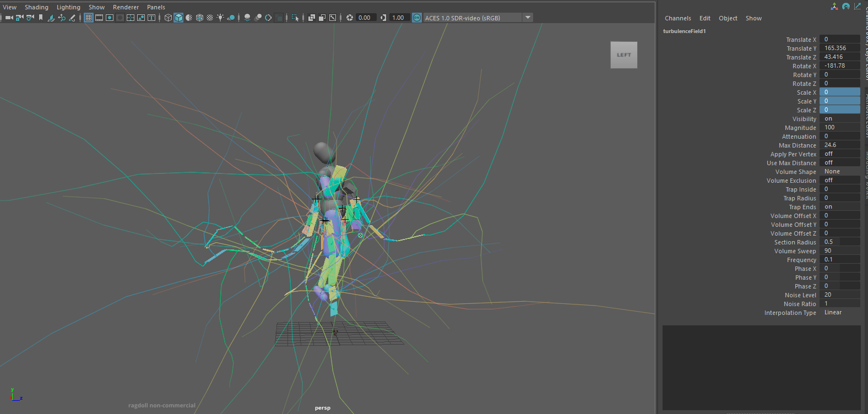Toggle the Apply Per Vertex value

point(839,154)
